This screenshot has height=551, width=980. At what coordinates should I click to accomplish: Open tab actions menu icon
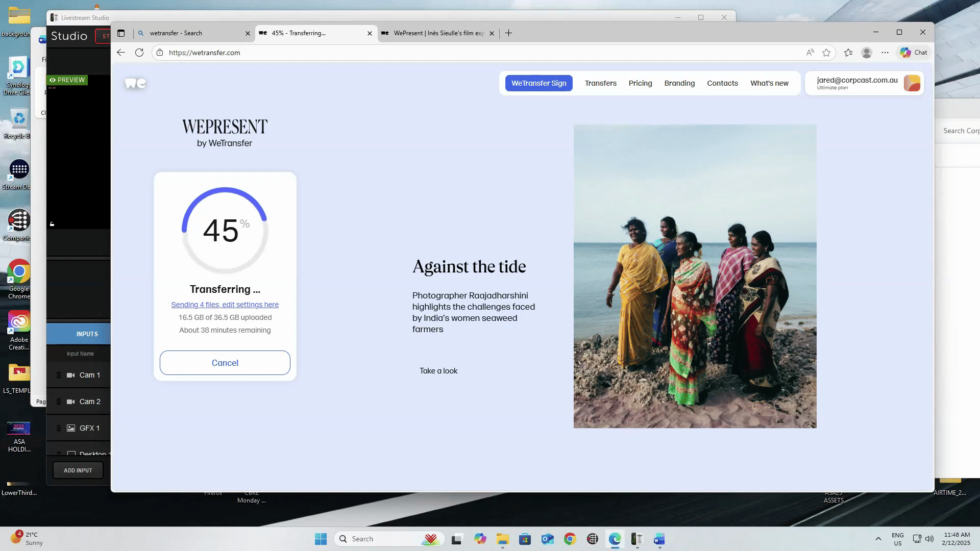pos(121,33)
